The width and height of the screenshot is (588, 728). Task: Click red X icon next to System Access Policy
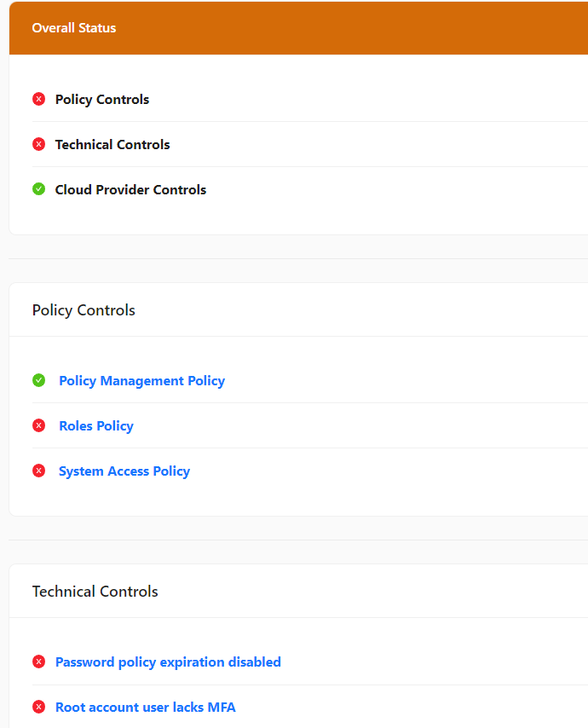click(38, 471)
